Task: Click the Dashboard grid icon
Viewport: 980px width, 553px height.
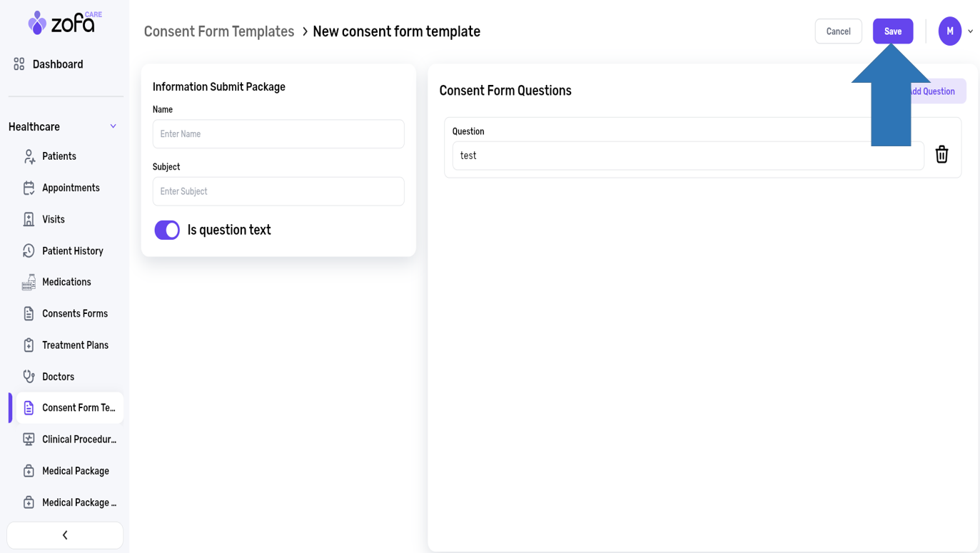Action: tap(19, 64)
